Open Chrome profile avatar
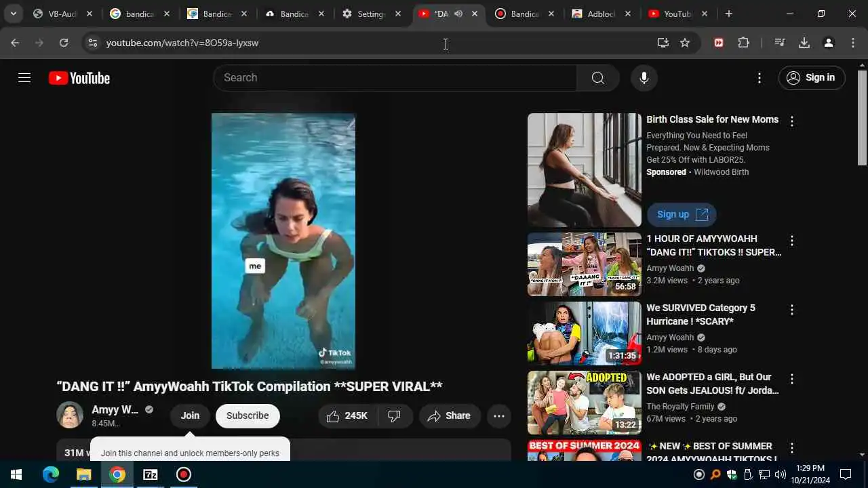Viewport: 868px width, 488px height. [x=828, y=43]
